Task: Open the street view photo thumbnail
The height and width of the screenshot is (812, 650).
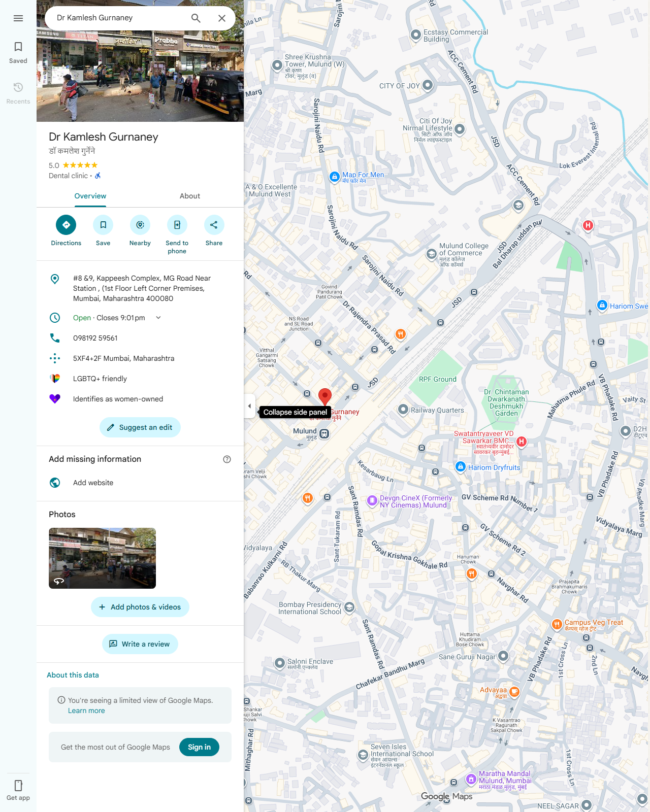Action: click(x=102, y=558)
